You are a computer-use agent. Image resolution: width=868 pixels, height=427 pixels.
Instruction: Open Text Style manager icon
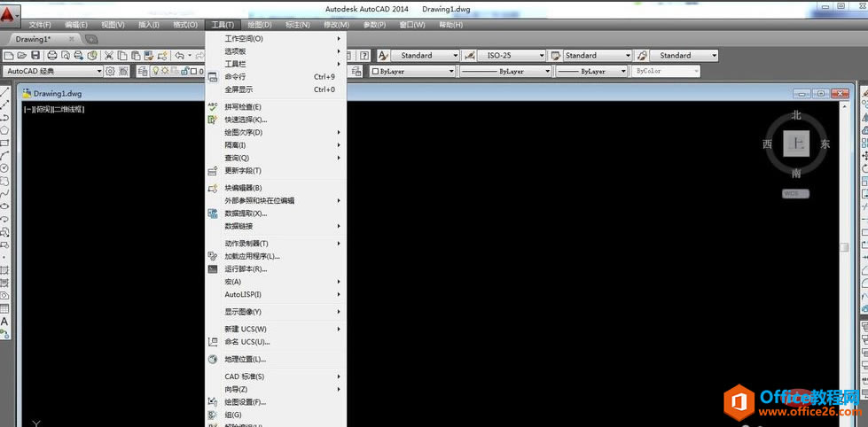(x=383, y=55)
